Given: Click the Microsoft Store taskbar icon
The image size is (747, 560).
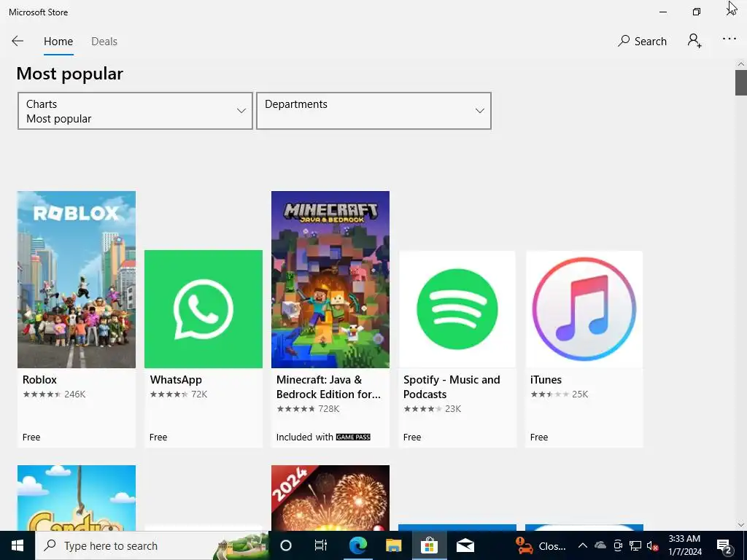Looking at the screenshot, I should 429,545.
